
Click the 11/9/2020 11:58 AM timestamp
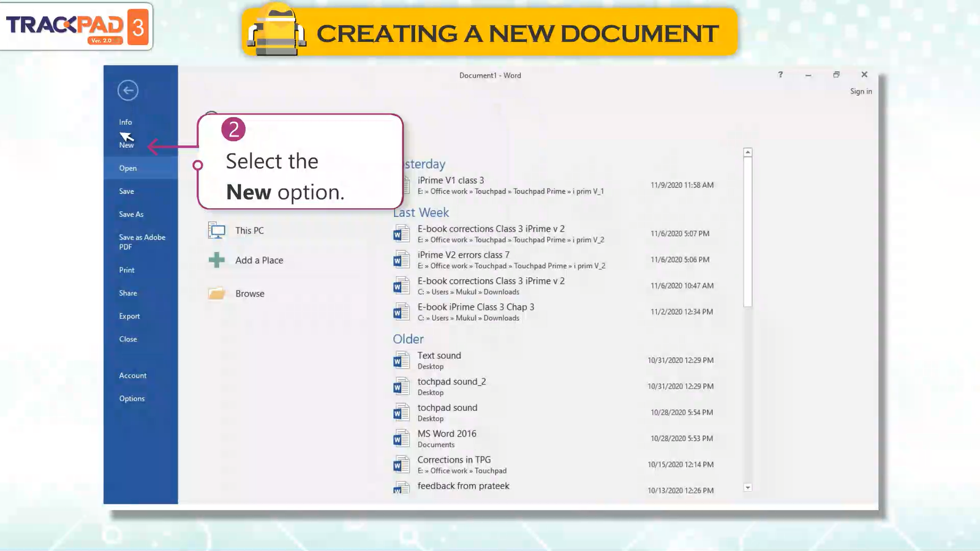(682, 185)
